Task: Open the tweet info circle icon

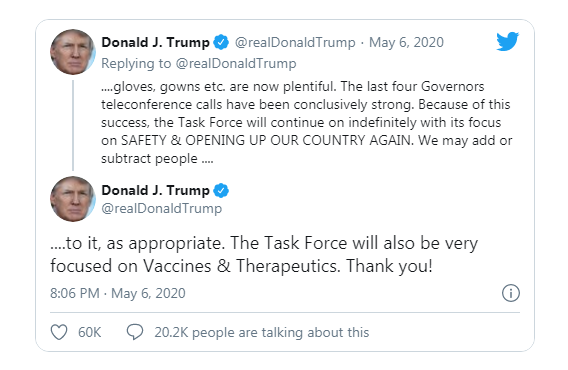Action: (511, 293)
